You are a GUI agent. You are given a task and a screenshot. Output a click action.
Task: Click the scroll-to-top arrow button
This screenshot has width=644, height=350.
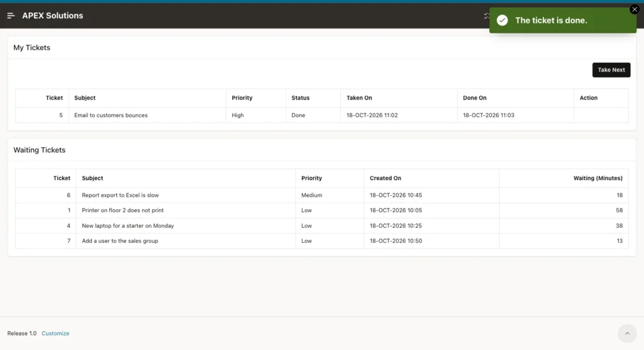(x=627, y=333)
